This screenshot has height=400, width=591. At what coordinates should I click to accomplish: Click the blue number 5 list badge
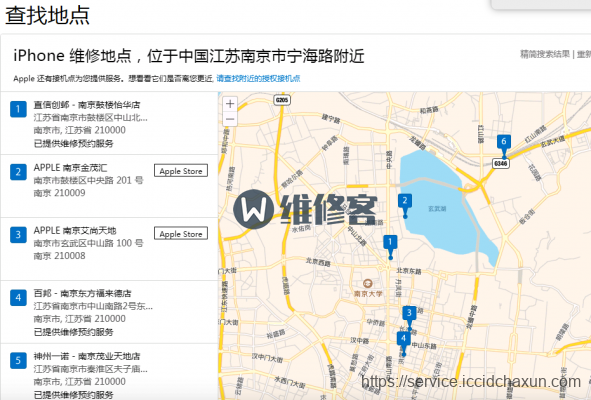click(18, 360)
